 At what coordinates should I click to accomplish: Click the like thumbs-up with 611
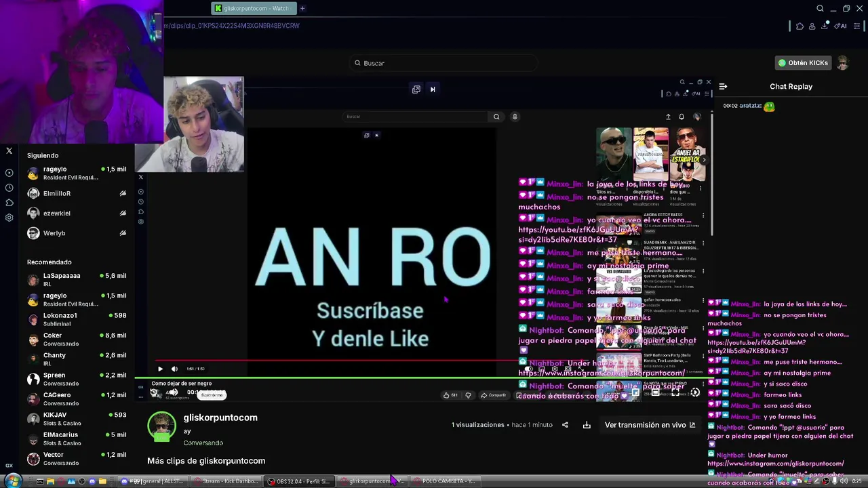pyautogui.click(x=450, y=395)
